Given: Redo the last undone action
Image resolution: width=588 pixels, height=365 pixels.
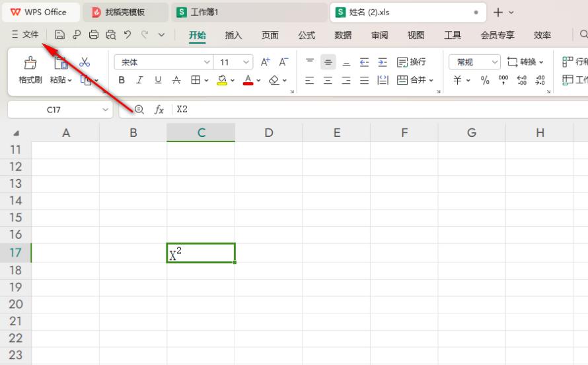Looking at the screenshot, I should (x=145, y=35).
